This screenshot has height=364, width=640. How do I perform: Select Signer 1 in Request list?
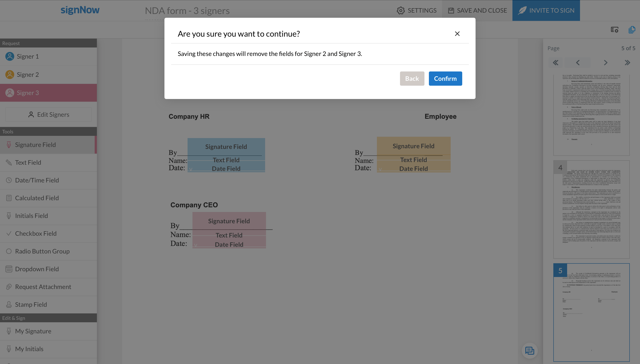(28, 57)
